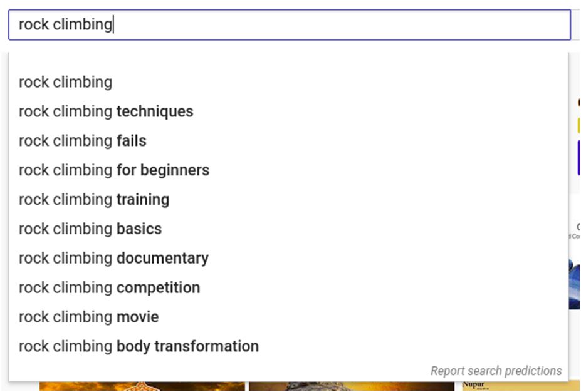This screenshot has width=581, height=392.
Task: Choose 'rock climbing competition' suggestion
Action: [110, 288]
